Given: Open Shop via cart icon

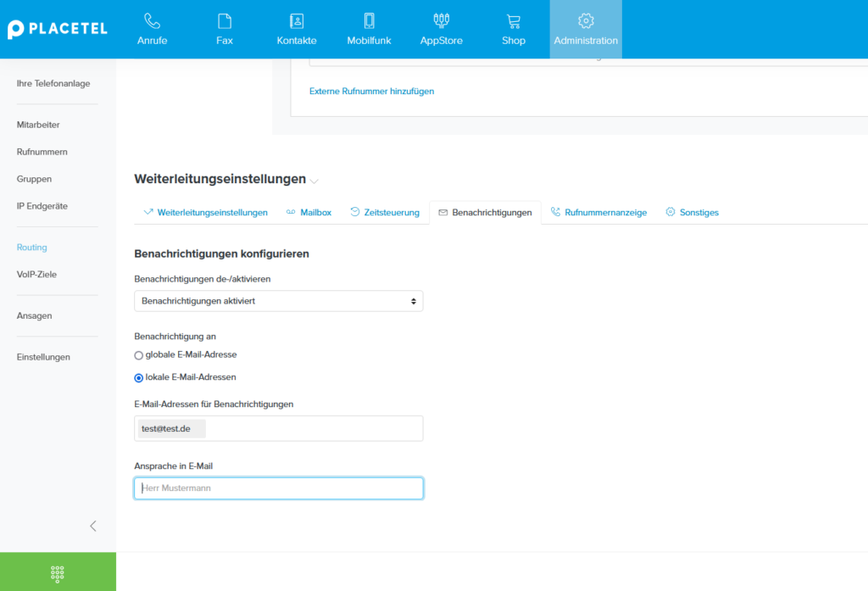Looking at the screenshot, I should 514,21.
